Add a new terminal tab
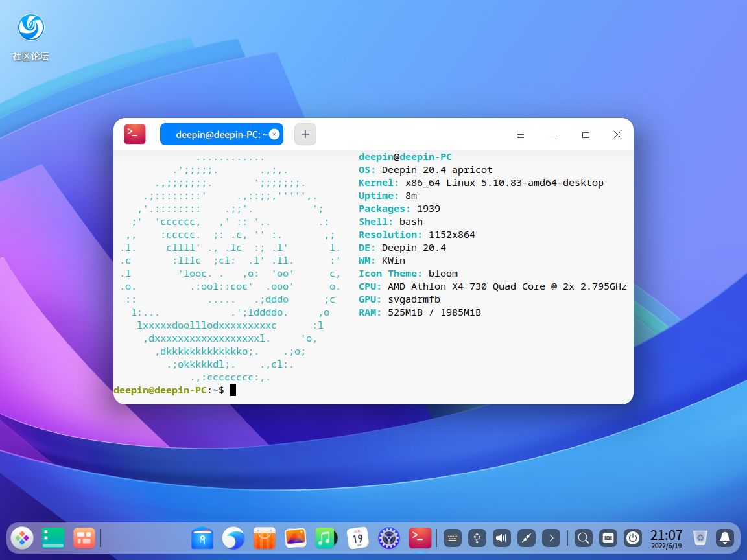The image size is (747, 560). pyautogui.click(x=305, y=134)
